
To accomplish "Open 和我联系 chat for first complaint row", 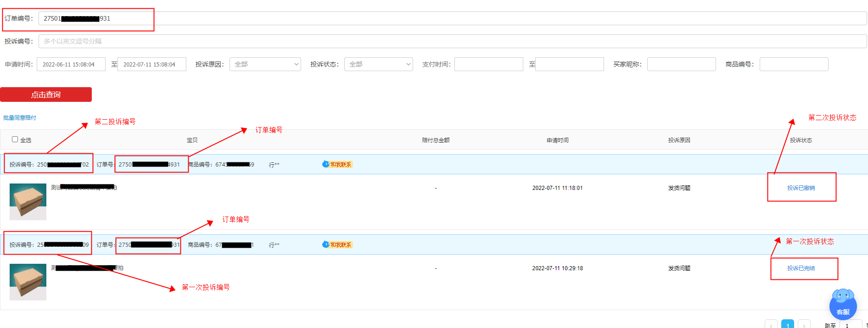I will (x=337, y=164).
